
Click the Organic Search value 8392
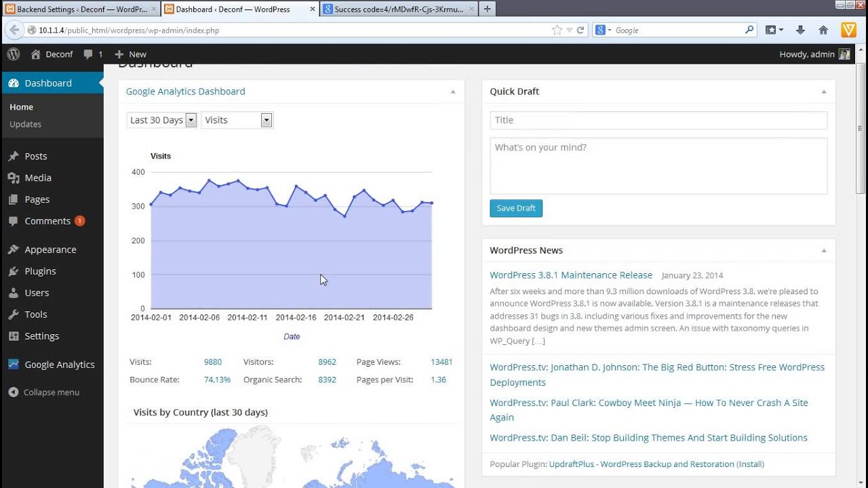(x=327, y=380)
